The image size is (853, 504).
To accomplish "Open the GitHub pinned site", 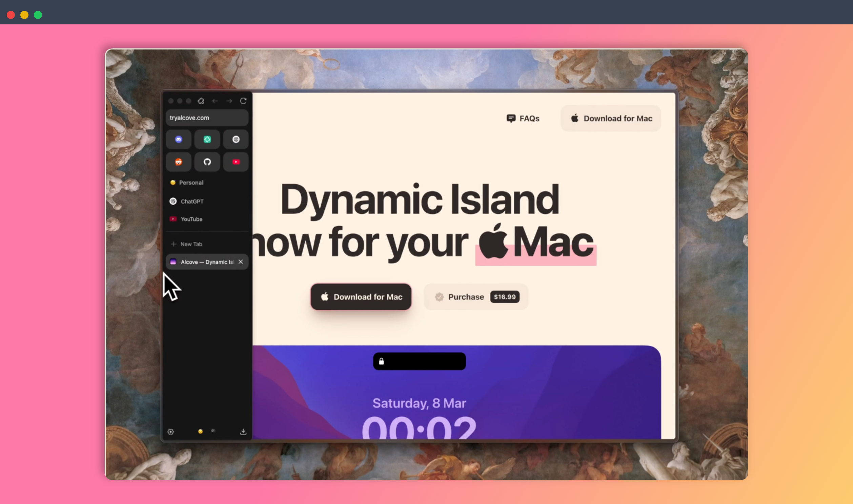I will 207,162.
